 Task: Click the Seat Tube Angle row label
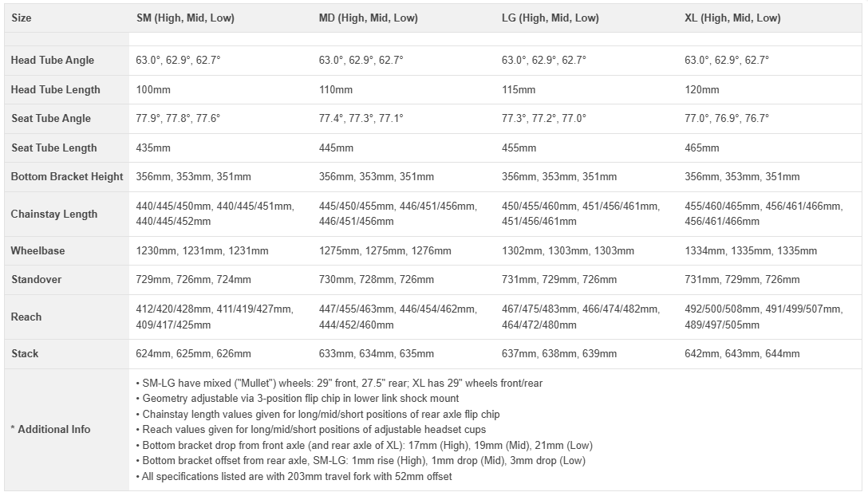(51, 118)
